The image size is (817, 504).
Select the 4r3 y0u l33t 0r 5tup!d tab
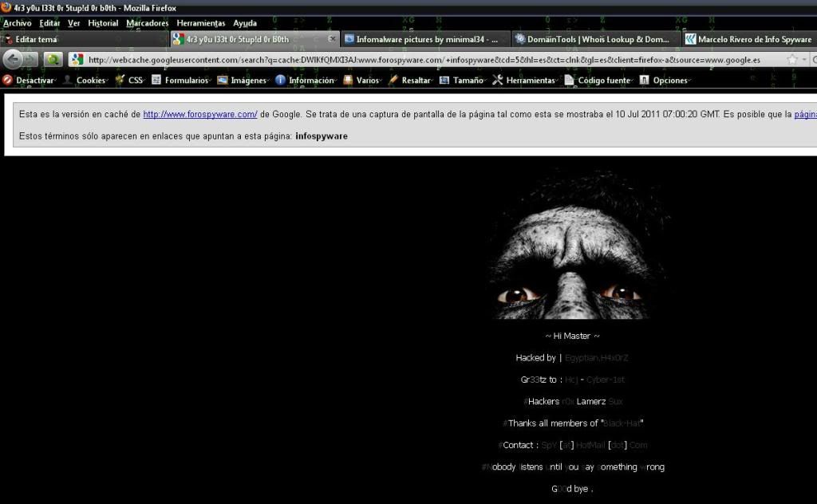(x=255, y=39)
